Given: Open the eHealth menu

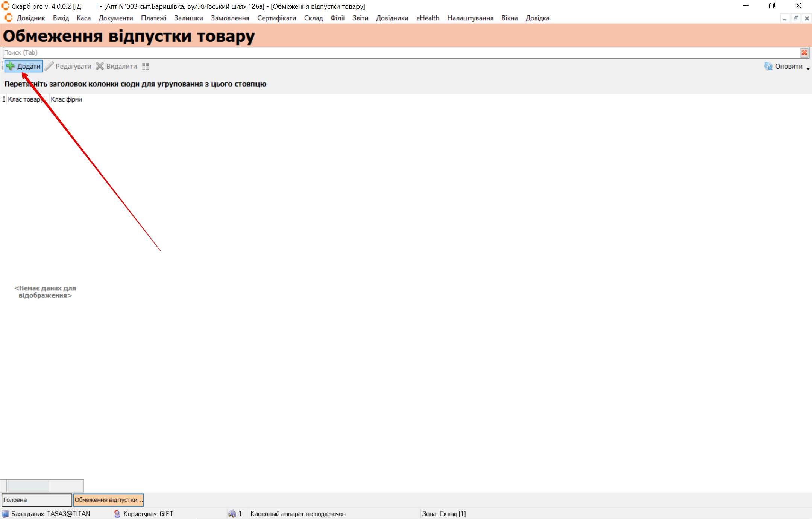Looking at the screenshot, I should coord(427,18).
